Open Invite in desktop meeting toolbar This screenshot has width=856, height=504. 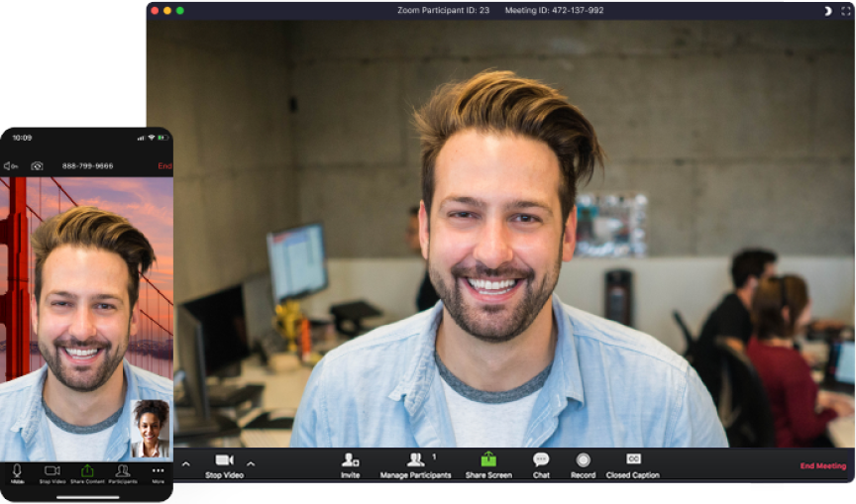(350, 466)
